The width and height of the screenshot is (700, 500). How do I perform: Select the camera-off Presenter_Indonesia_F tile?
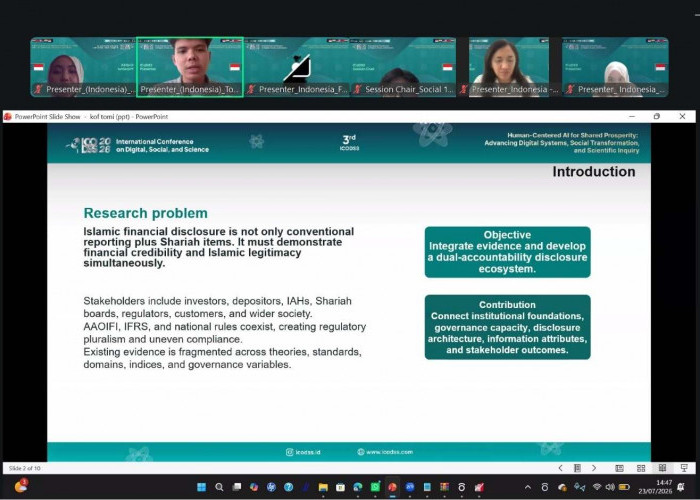coord(296,67)
